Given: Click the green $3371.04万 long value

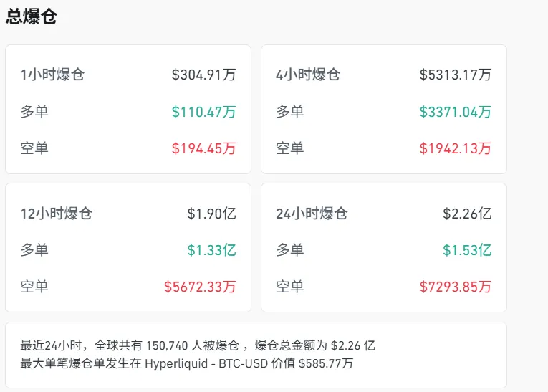Looking at the screenshot, I should click(x=456, y=112).
